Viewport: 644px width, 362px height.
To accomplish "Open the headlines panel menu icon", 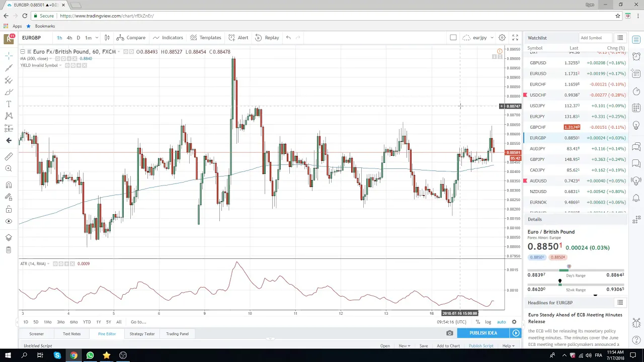I will pyautogui.click(x=620, y=303).
